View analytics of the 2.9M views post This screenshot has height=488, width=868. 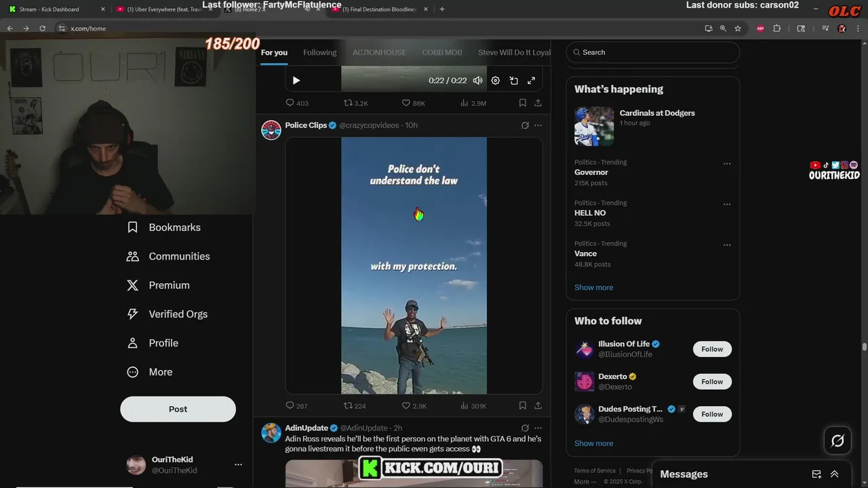click(473, 103)
